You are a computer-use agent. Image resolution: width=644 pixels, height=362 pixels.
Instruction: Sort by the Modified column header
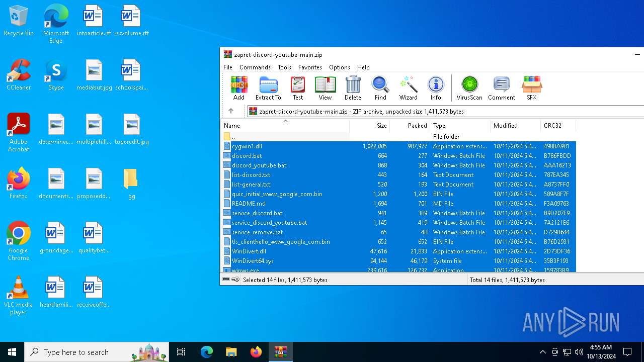515,126
